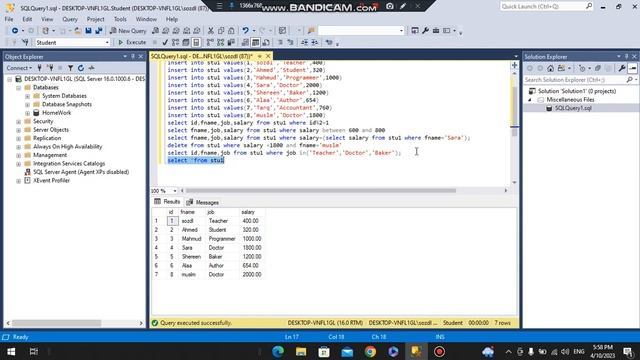Toggle auto-hide pin of Object Explorer
The width and height of the screenshot is (640, 360).
pyautogui.click(x=133, y=56)
